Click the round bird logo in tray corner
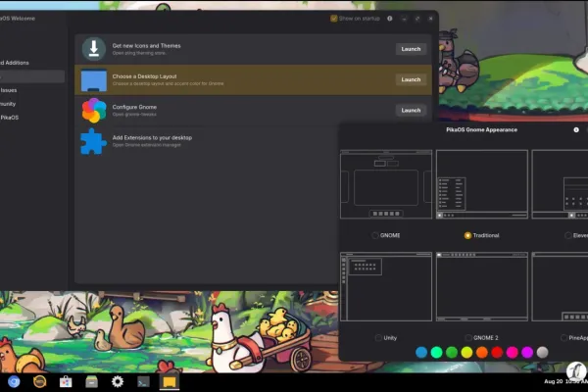This screenshot has width=588, height=392. pyautogui.click(x=576, y=371)
